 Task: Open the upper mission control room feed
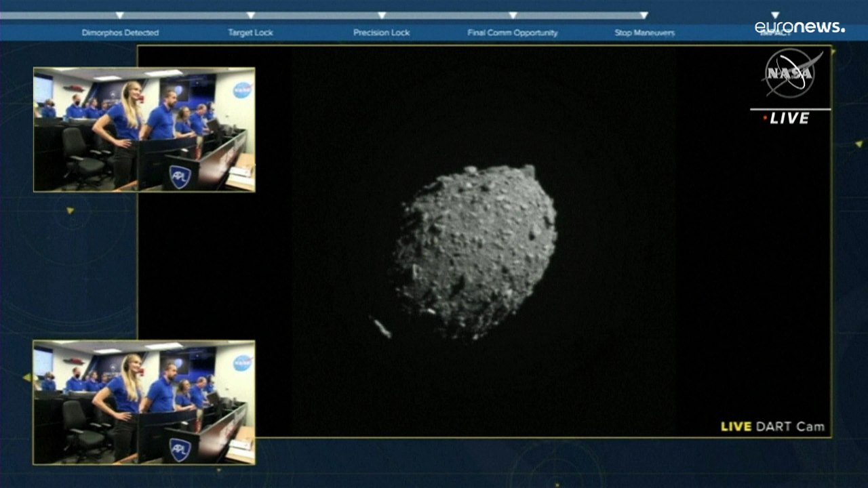(144, 129)
